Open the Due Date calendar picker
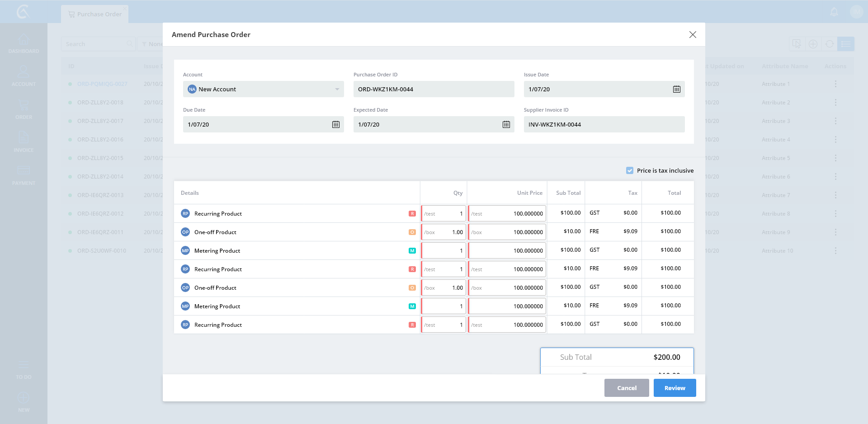868x424 pixels. [x=335, y=124]
